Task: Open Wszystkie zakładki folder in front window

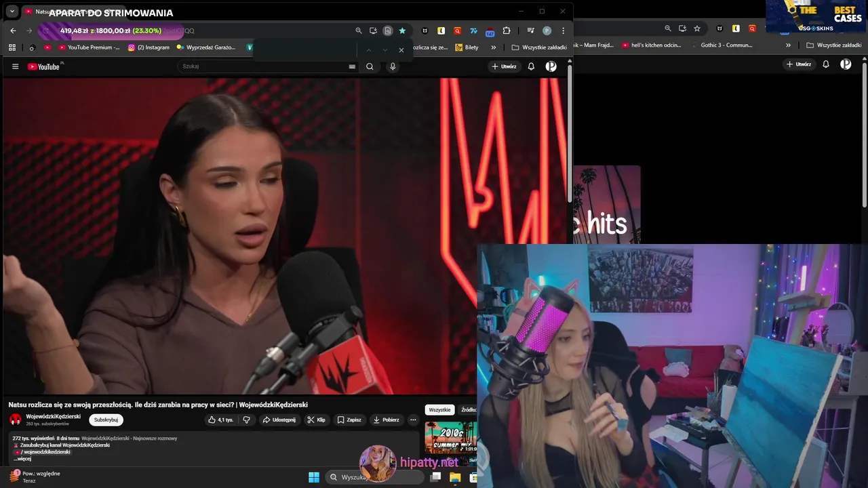Action: [539, 47]
